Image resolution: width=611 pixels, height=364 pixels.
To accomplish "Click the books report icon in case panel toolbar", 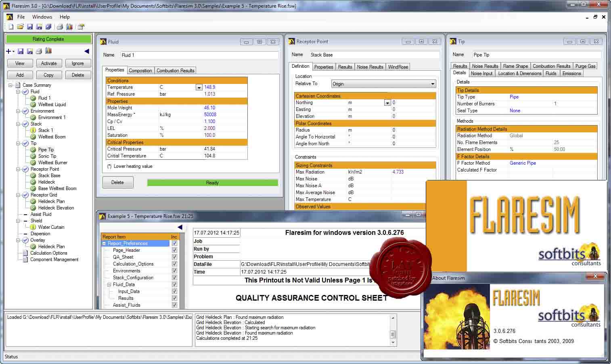I will coord(48,51).
